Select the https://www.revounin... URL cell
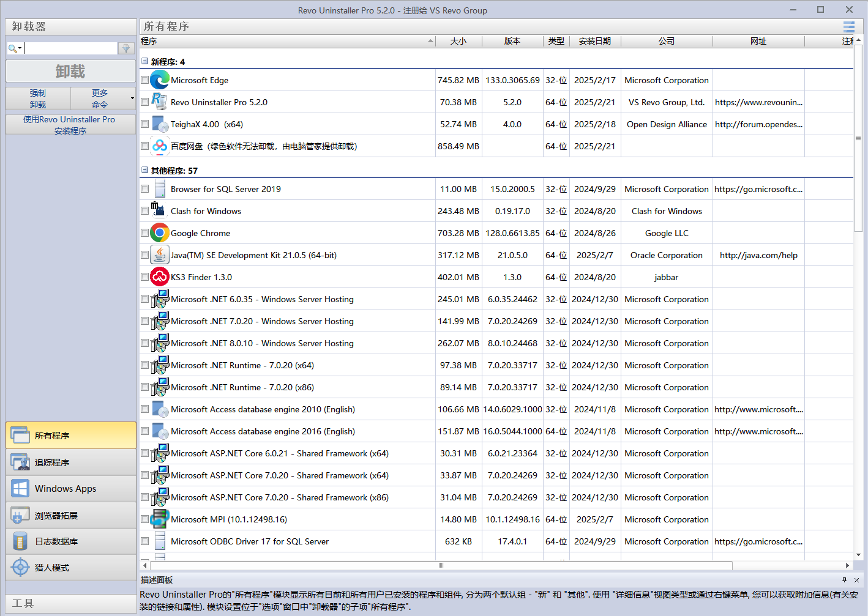868x616 pixels. (x=758, y=102)
